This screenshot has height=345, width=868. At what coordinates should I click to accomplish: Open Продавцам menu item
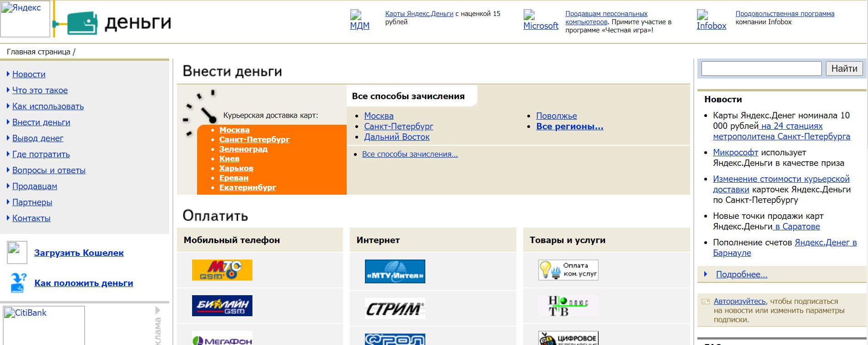coord(35,186)
